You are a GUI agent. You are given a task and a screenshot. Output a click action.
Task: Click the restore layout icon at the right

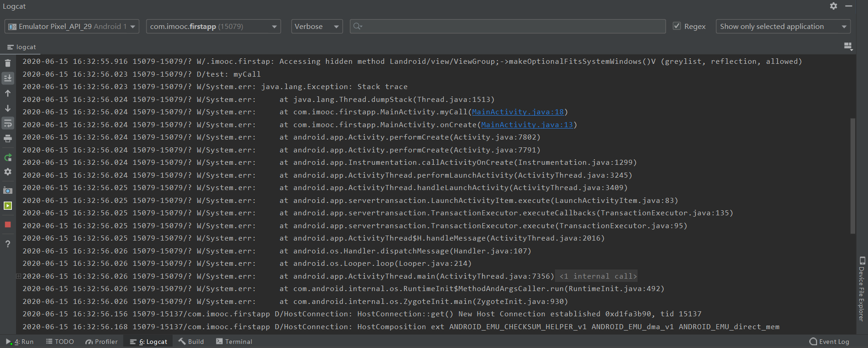848,46
